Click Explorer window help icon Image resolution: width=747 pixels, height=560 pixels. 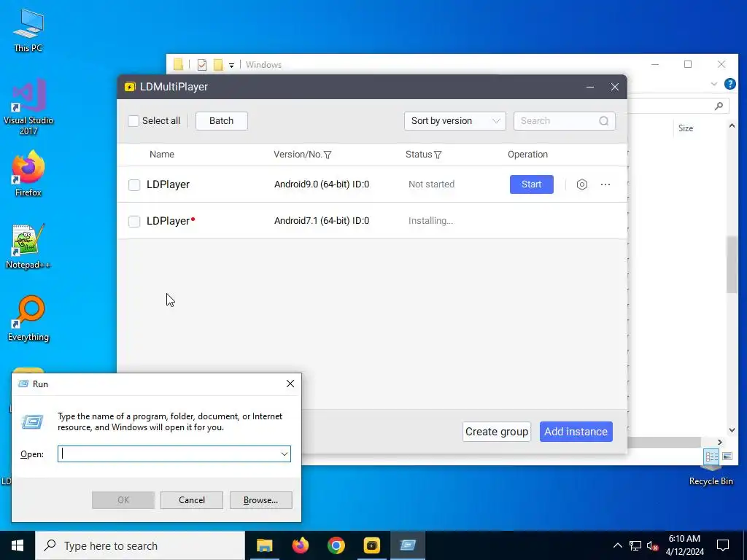tap(729, 84)
